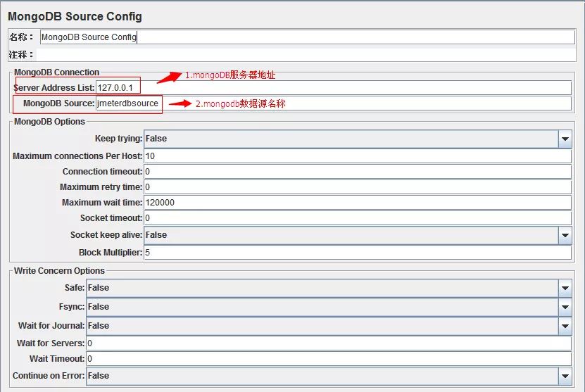Click the Wait for Servers label
The width and height of the screenshot is (585, 392).
pyautogui.click(x=51, y=343)
